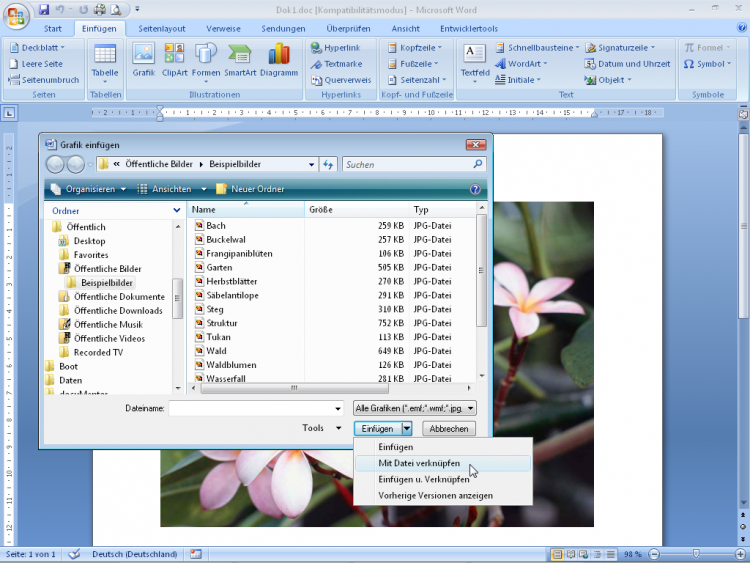750x563 pixels.
Task: Click the Neuer Ordner button
Action: (x=250, y=189)
